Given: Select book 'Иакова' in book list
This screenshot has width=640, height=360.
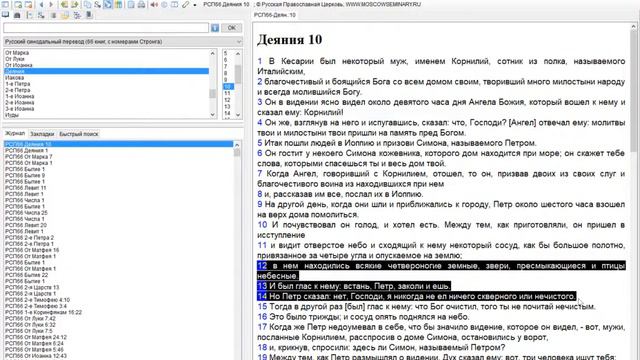Looking at the screenshot, I should coord(106,78).
